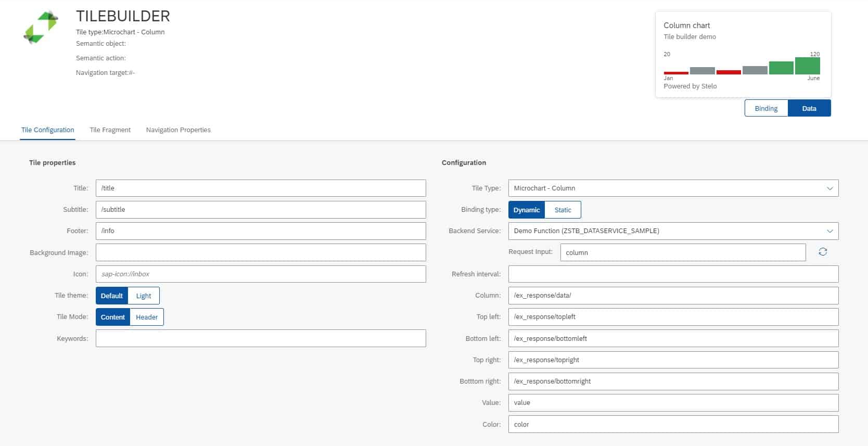Click the 'Tile properties' section heading
This screenshot has width=868, height=446.
(52, 163)
